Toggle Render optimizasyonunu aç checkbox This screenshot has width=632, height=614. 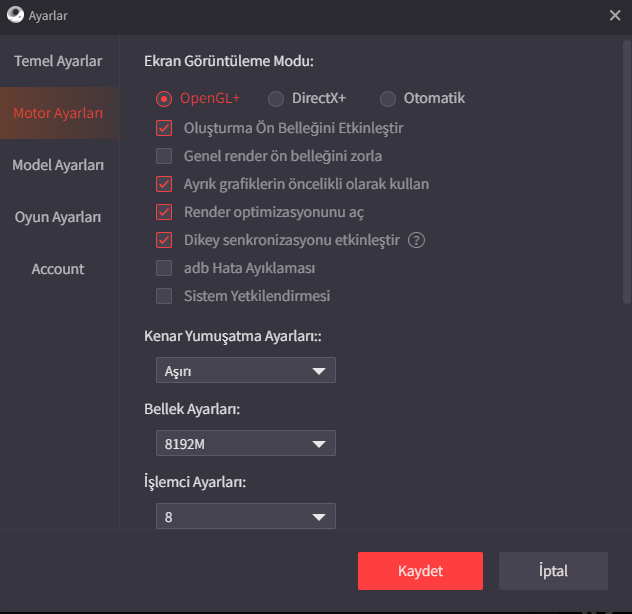(x=165, y=212)
